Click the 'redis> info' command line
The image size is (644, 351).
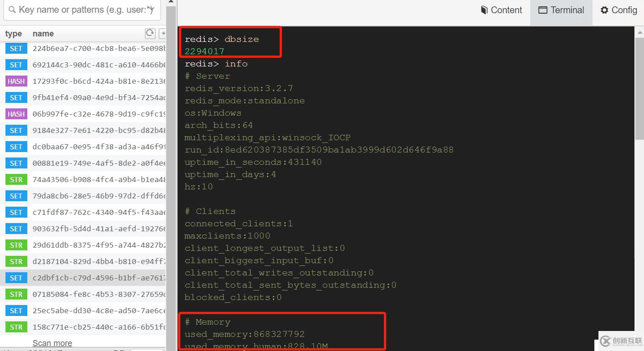tap(216, 64)
